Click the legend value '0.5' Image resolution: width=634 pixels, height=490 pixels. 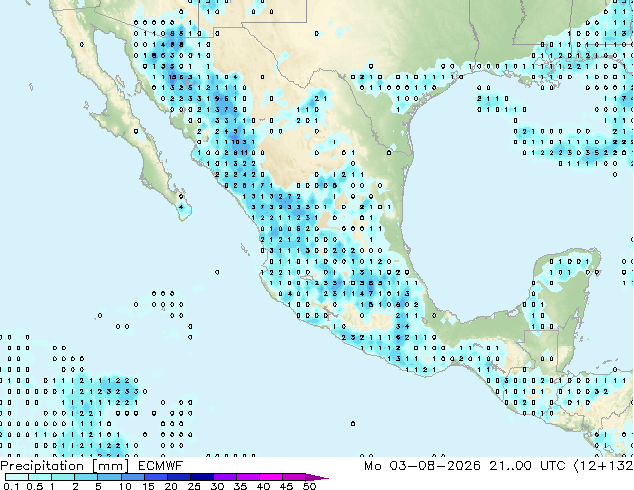click(x=35, y=486)
